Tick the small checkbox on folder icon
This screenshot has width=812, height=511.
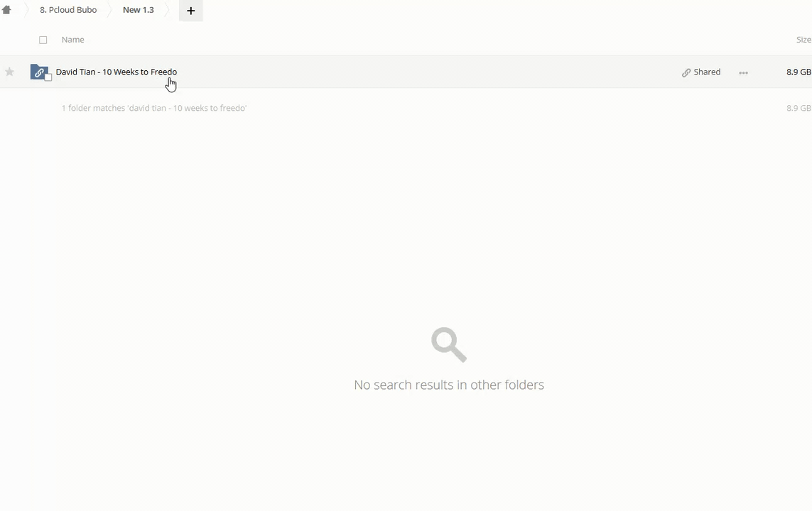(48, 77)
